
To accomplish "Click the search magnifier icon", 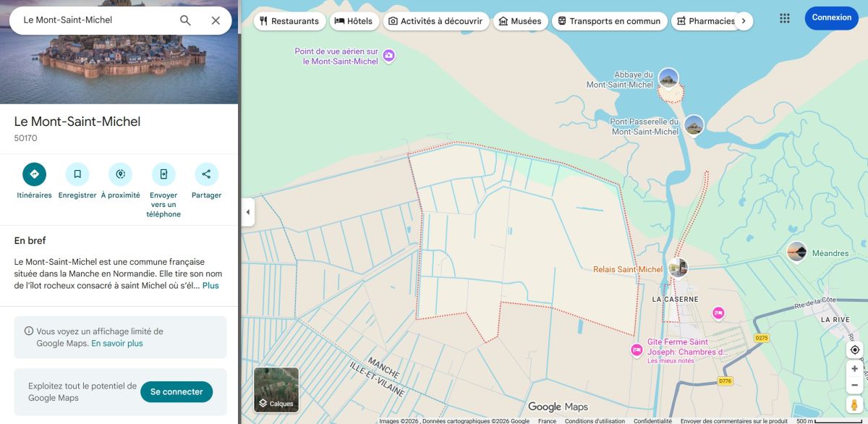I will click(184, 21).
